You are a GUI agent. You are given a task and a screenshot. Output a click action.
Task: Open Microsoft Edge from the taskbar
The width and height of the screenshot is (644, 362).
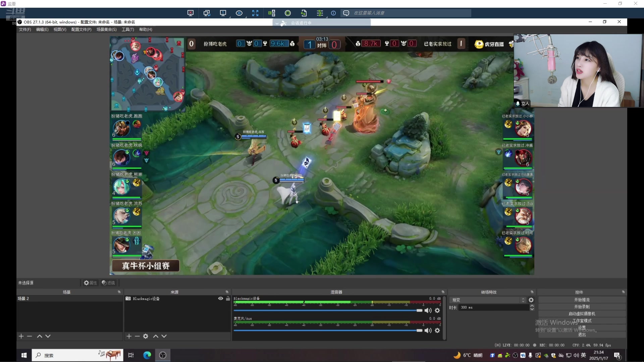[147, 355]
